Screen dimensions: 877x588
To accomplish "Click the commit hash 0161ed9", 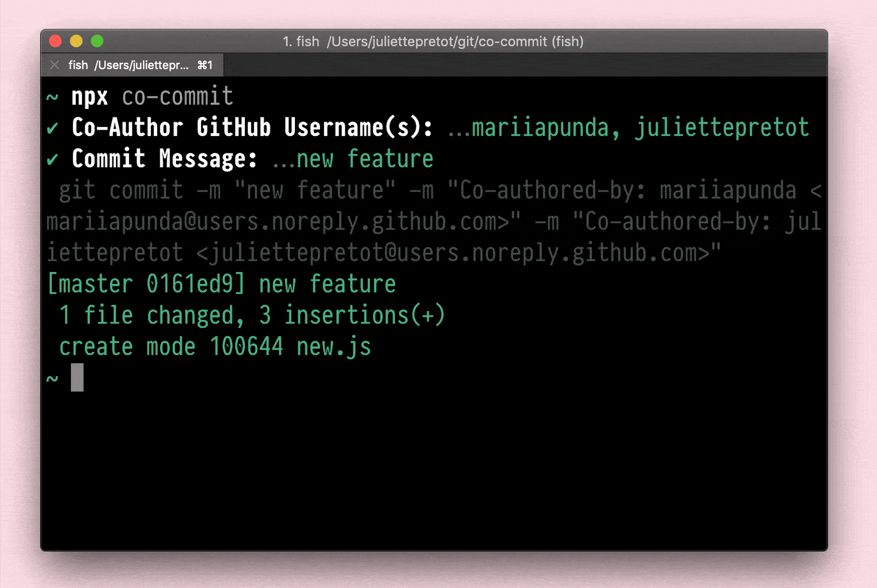I will coord(190,284).
